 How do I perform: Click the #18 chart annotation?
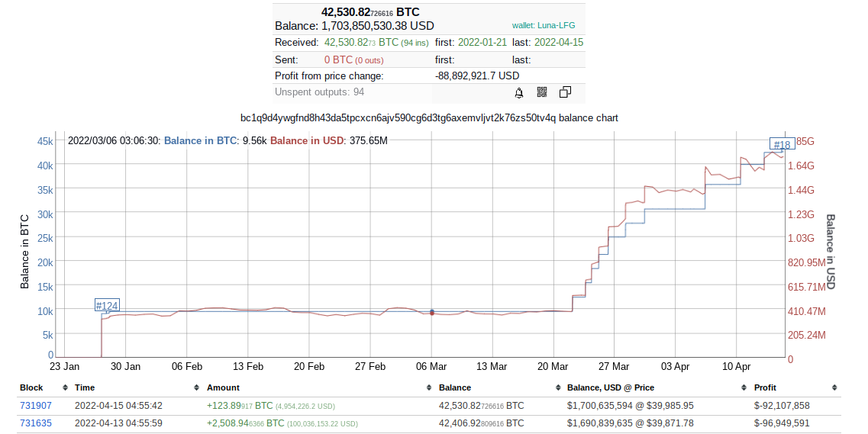point(782,145)
